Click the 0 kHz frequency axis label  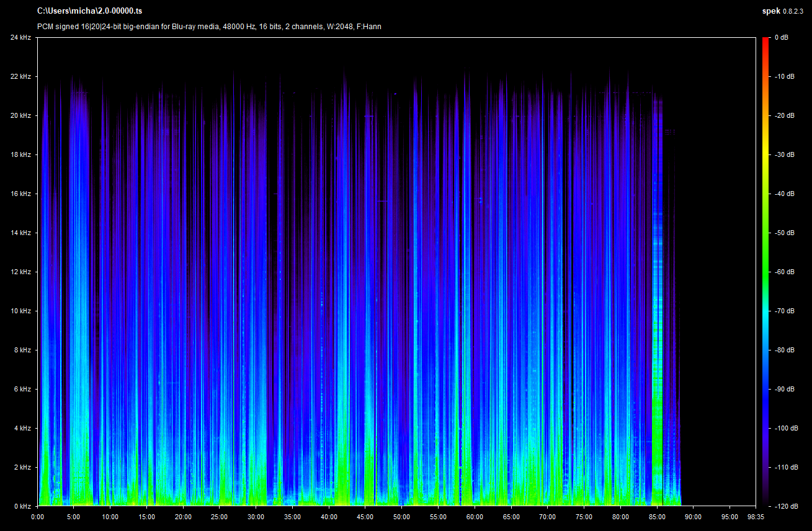pos(22,506)
